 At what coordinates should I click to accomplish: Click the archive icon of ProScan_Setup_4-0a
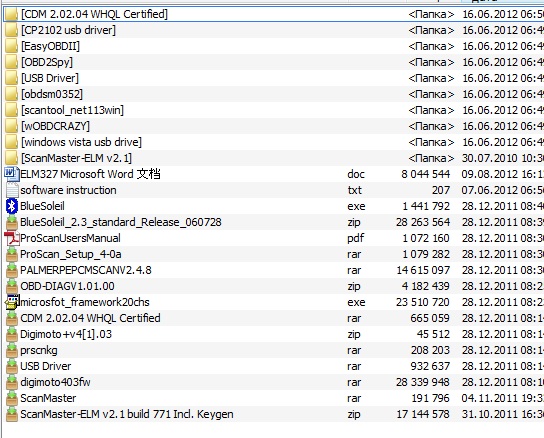pos(12,254)
